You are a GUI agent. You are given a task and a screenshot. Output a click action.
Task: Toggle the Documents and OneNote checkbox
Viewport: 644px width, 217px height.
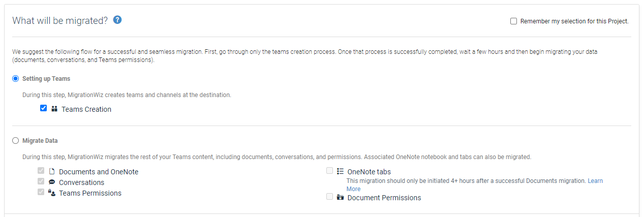pyautogui.click(x=41, y=171)
